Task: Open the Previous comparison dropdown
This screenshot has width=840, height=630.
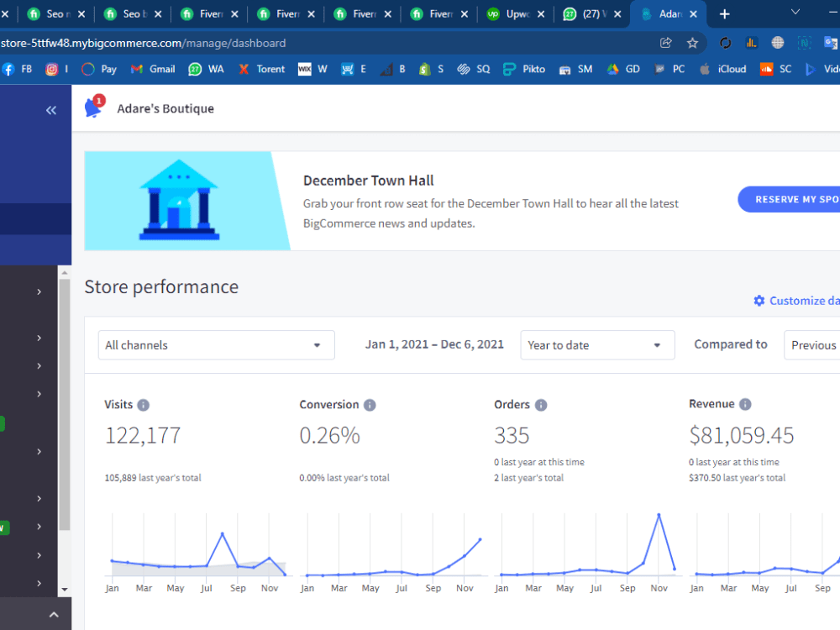Action: (812, 345)
